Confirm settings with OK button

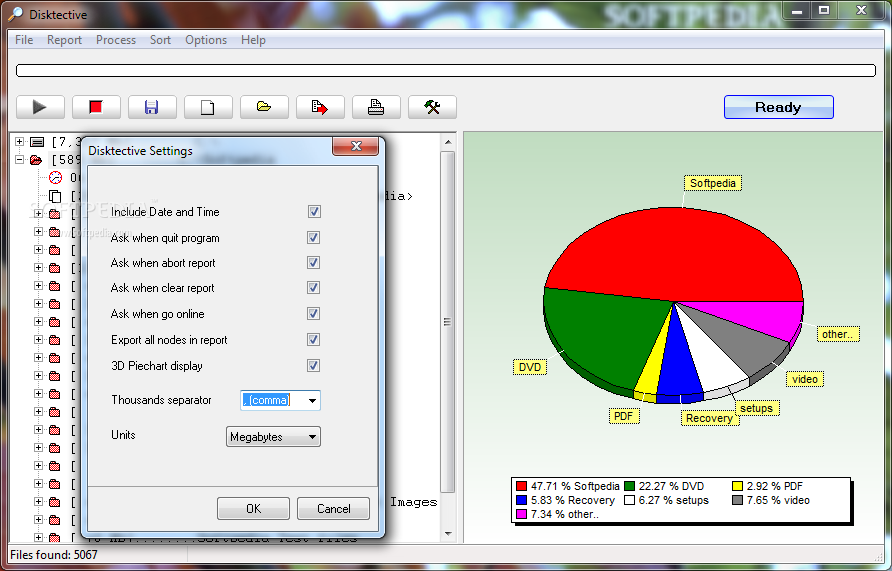(253, 508)
